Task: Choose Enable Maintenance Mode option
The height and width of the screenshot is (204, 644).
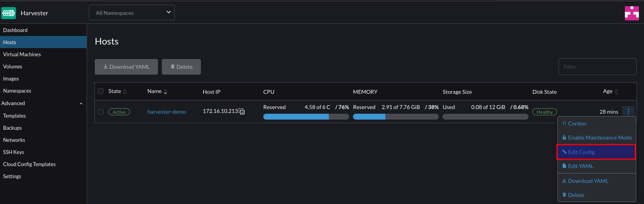Action: click(596, 138)
